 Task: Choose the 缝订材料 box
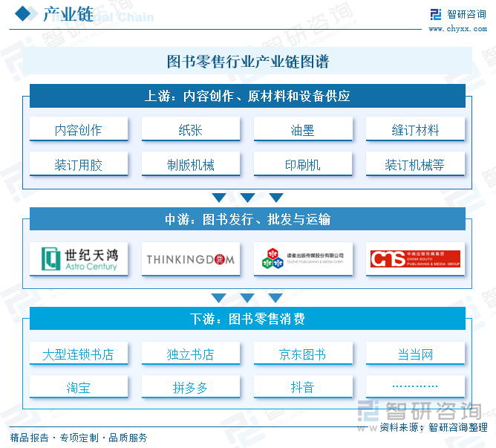[415, 129]
